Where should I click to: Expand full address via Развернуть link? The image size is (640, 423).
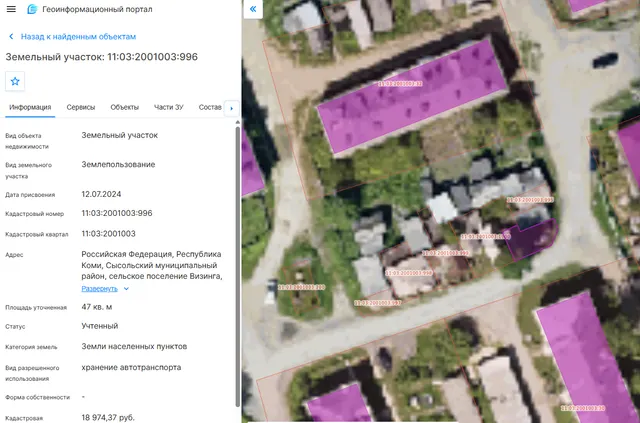point(99,289)
